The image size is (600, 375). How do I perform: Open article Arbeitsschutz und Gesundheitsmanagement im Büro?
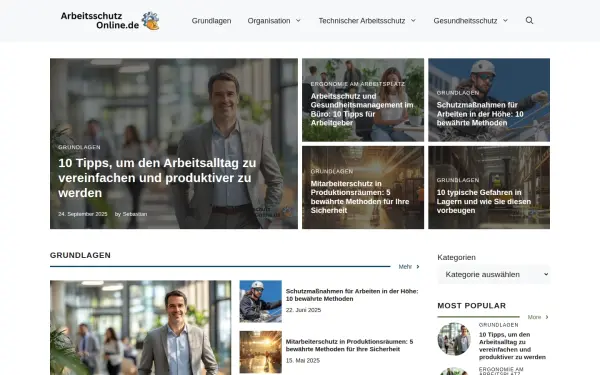(362, 109)
